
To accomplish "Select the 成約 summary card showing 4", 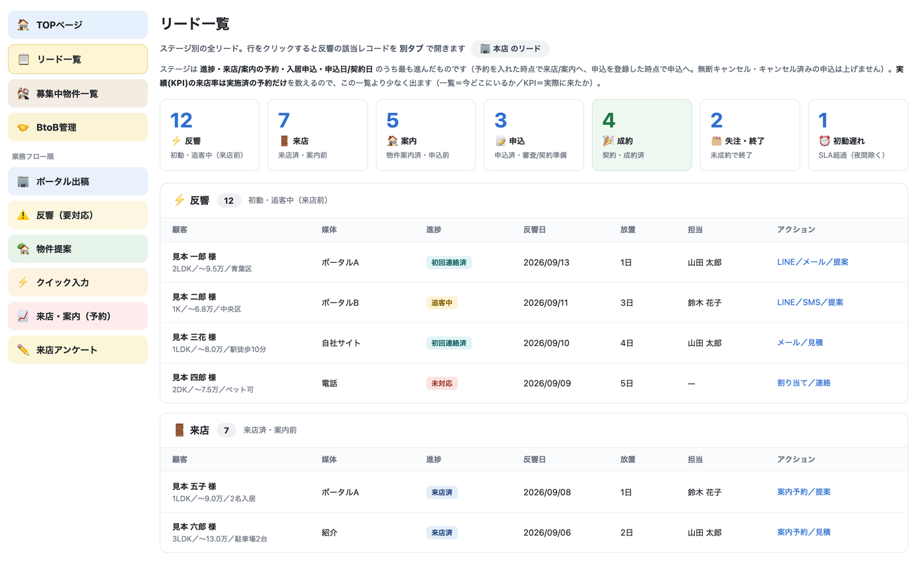I will pyautogui.click(x=642, y=135).
